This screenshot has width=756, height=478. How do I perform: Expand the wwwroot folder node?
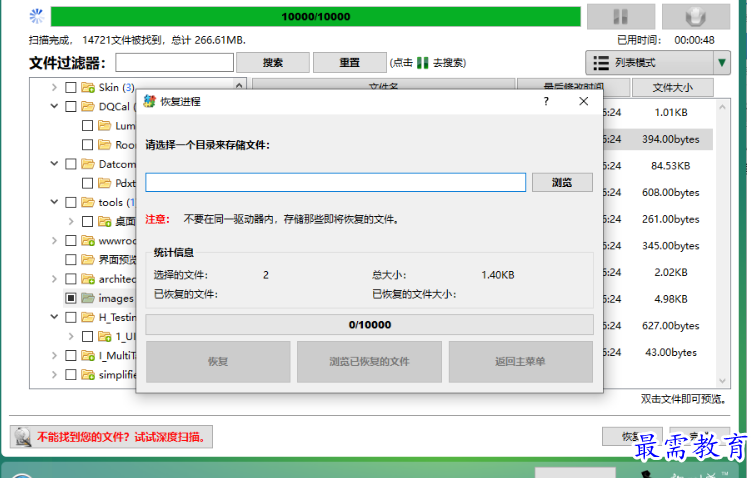pos(54,240)
